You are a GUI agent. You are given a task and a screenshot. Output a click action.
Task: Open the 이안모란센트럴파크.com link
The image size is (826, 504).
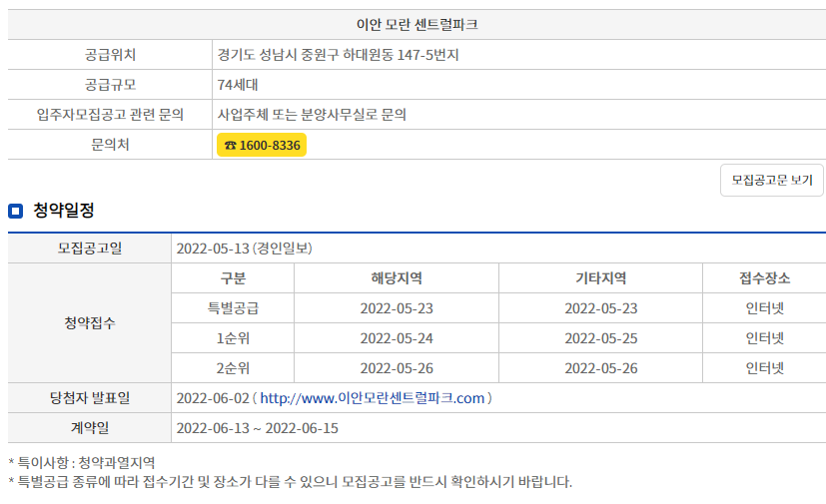[372, 398]
